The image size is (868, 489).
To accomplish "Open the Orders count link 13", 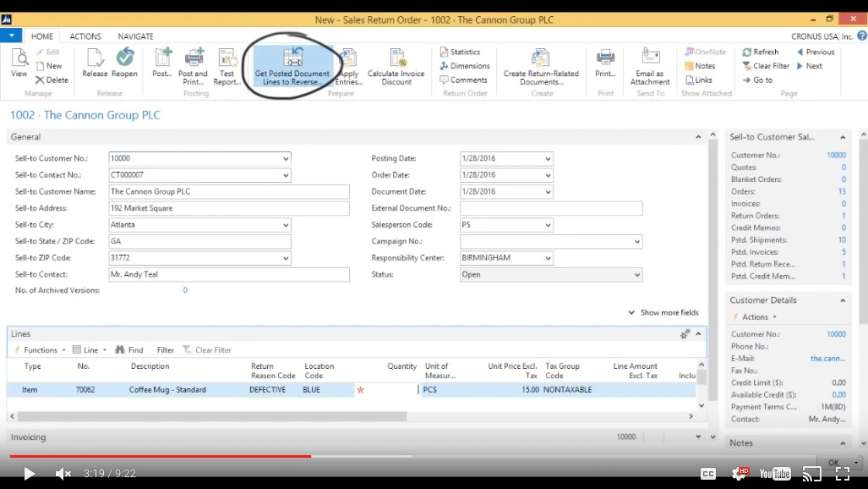I will tap(842, 191).
